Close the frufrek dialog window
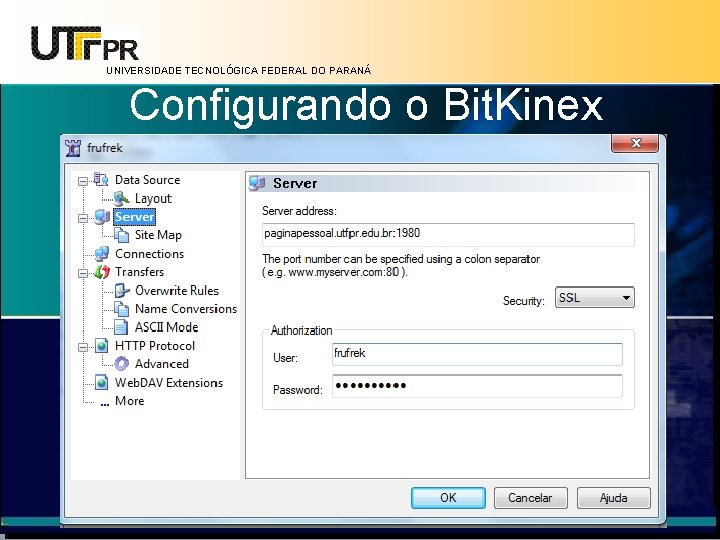This screenshot has height=540, width=720. (635, 143)
